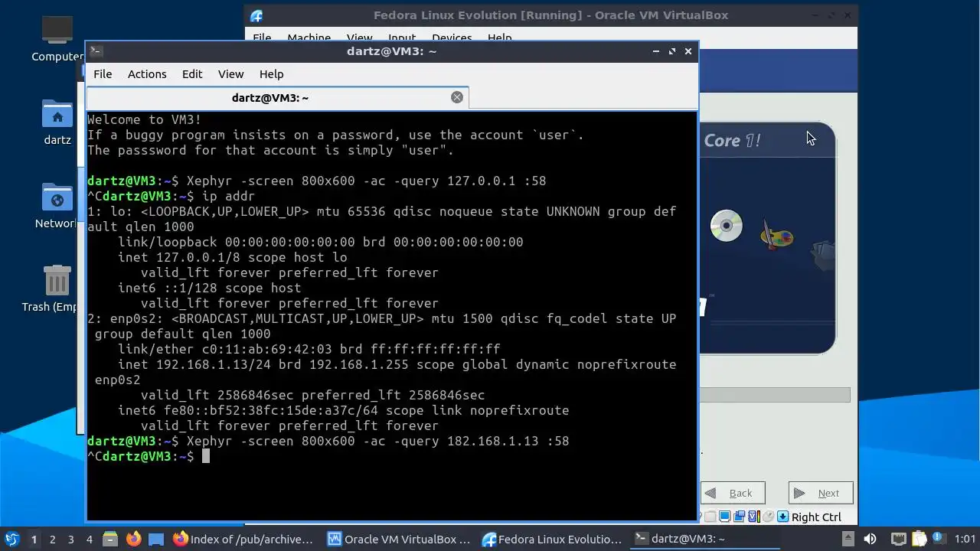This screenshot has width=980, height=551.
Task: Click the terminal prompt cursor on the last line
Action: 205,456
